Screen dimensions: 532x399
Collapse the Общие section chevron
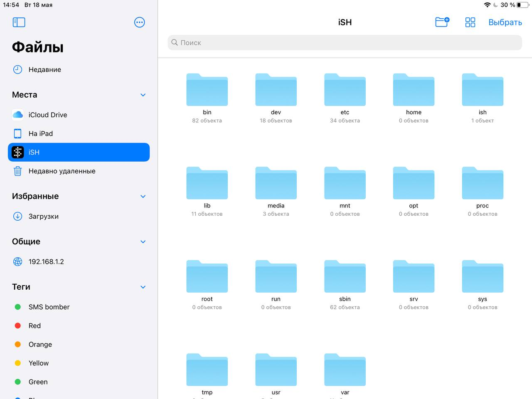pyautogui.click(x=143, y=242)
